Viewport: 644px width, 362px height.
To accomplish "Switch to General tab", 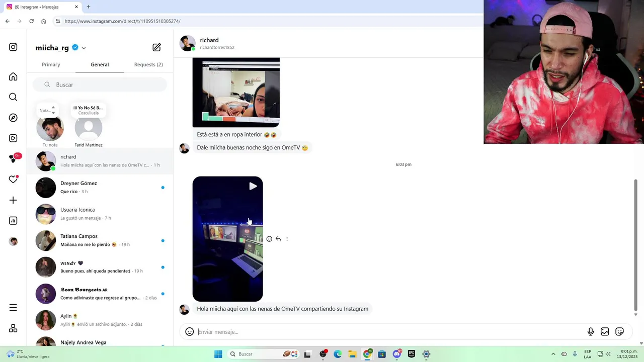I will pyautogui.click(x=100, y=64).
